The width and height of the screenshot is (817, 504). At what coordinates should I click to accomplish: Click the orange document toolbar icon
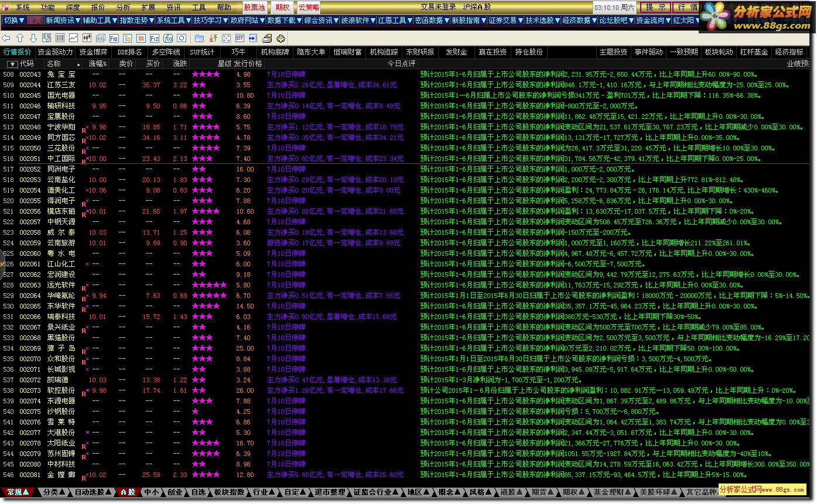pyautogui.click(x=141, y=38)
